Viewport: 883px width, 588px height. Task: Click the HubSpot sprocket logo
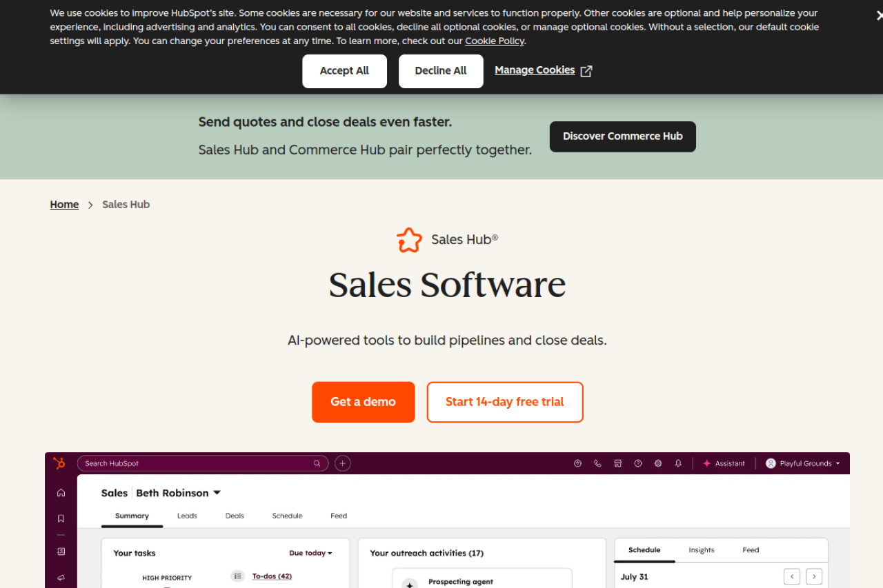(59, 463)
